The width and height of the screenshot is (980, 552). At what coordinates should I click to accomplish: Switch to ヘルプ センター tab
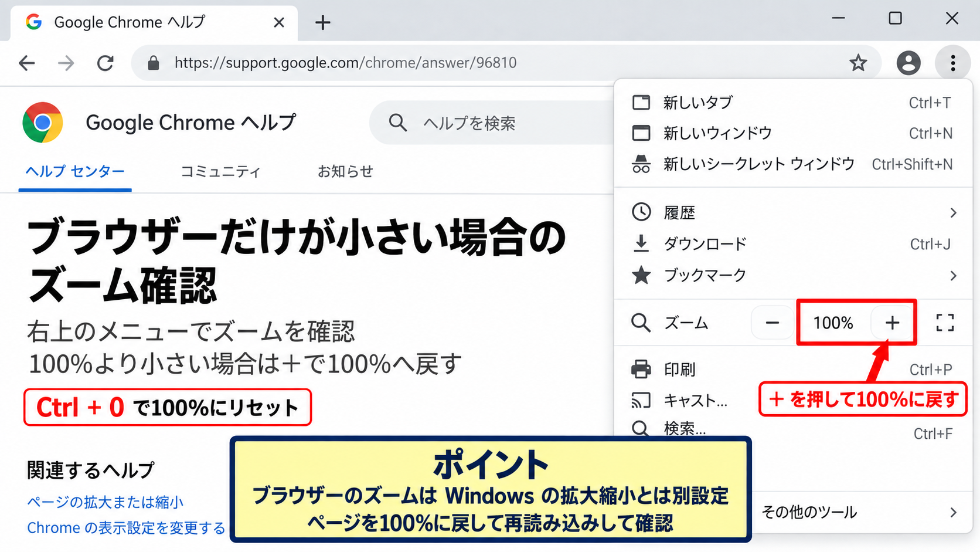(x=75, y=171)
